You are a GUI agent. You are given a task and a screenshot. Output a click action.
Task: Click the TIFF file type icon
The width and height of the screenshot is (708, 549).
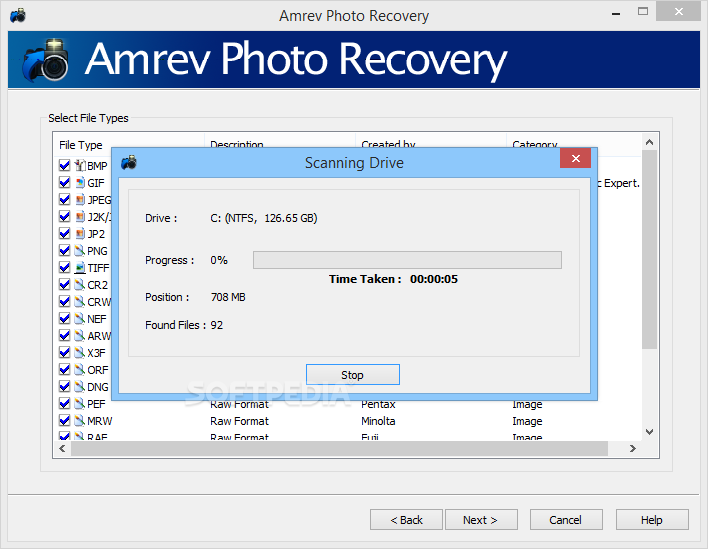pyautogui.click(x=80, y=268)
